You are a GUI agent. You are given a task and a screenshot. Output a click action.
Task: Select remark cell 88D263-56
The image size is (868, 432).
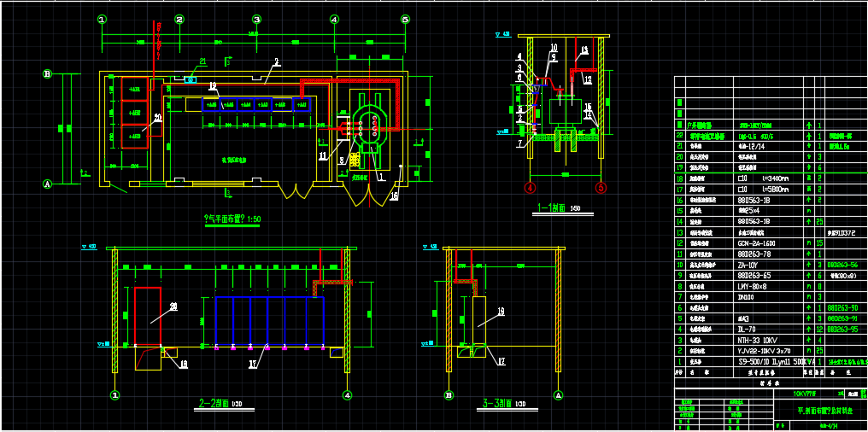point(842,265)
